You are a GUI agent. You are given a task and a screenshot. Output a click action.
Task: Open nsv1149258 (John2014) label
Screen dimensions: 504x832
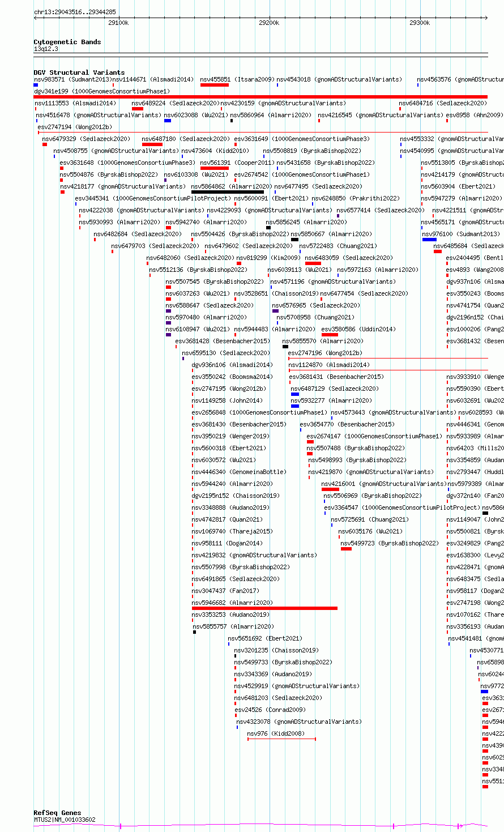coord(227,400)
